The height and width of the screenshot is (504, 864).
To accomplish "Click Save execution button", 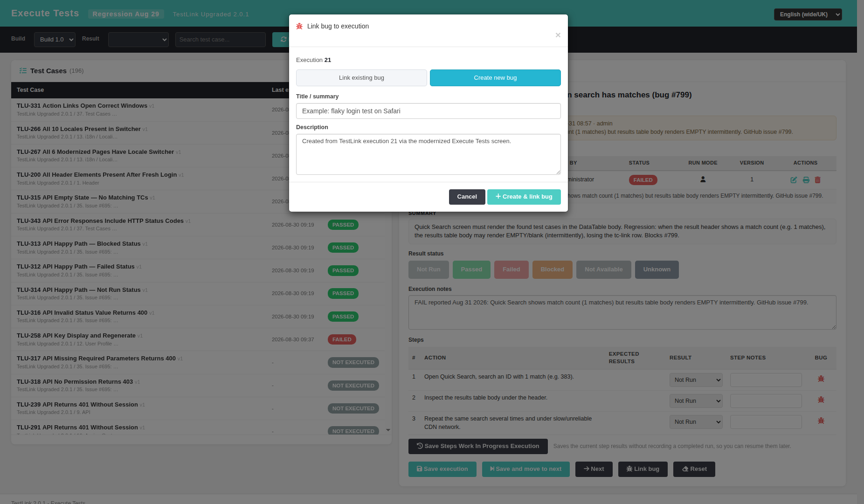I will click(442, 469).
